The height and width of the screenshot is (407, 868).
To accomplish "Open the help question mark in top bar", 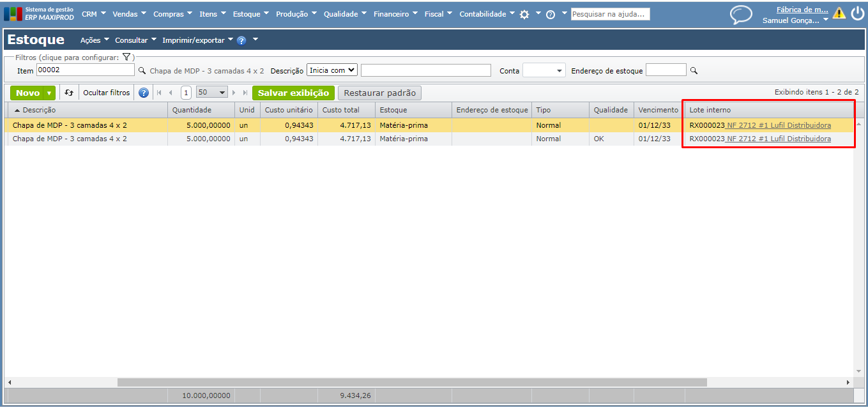I will [551, 14].
